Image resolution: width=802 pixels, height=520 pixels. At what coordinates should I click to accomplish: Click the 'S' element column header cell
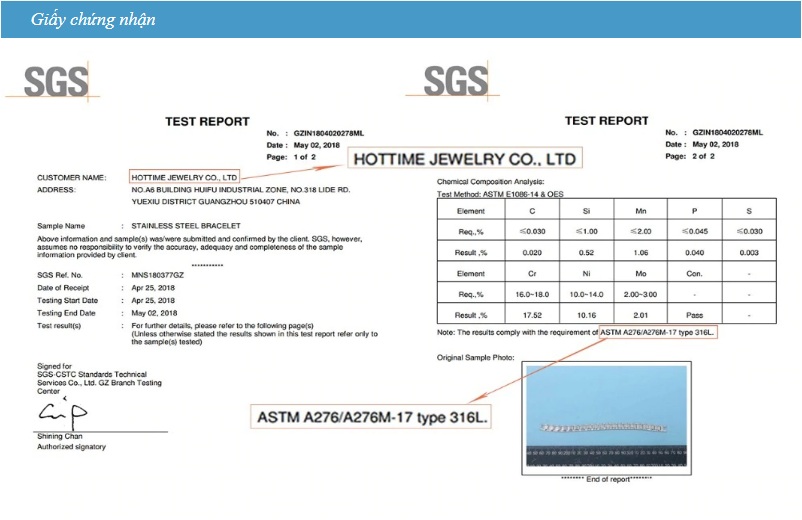coord(749,211)
